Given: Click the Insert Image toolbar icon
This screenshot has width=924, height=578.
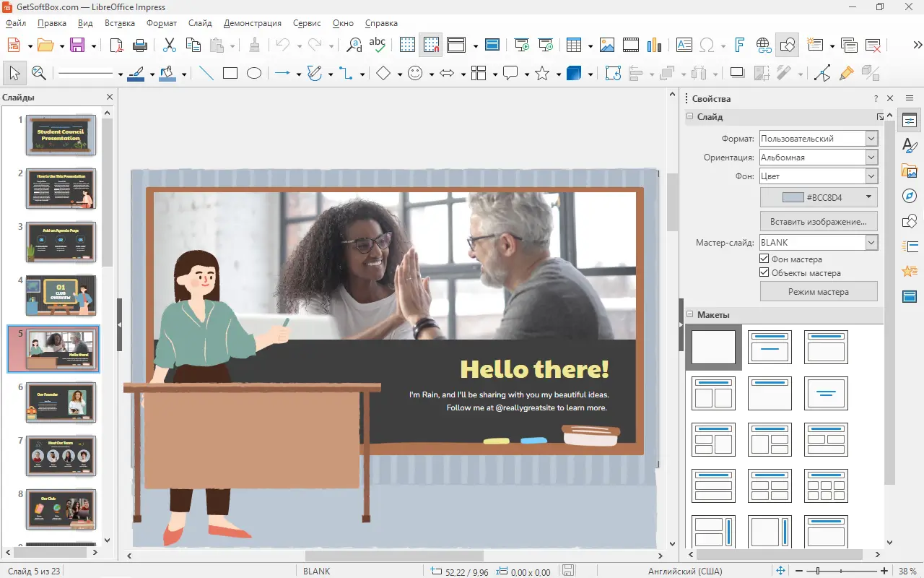Looking at the screenshot, I should [607, 45].
